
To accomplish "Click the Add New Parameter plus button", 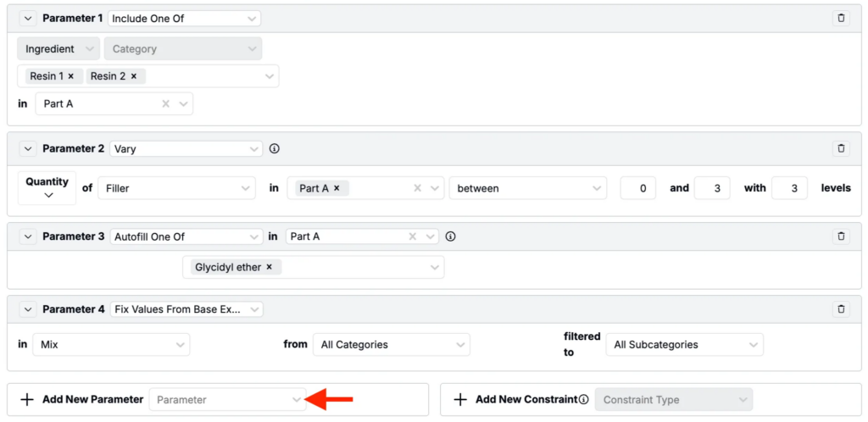I will tap(27, 399).
